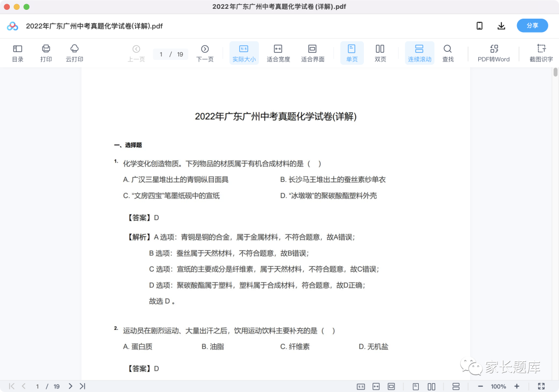Click question 2 text about 运动饮料

pos(229,331)
